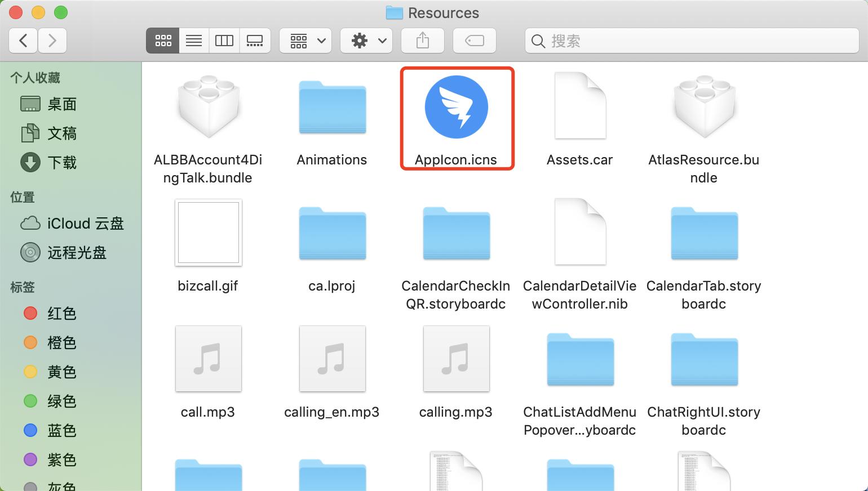The width and height of the screenshot is (868, 491).
Task: Select the call.mp3 audio file
Action: [x=209, y=359]
